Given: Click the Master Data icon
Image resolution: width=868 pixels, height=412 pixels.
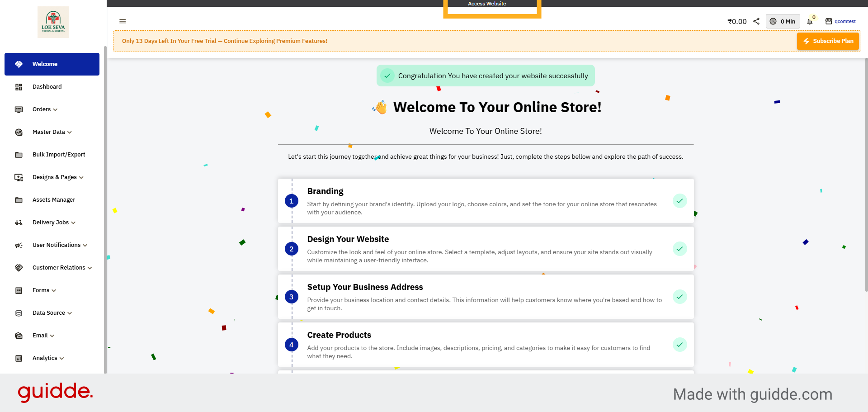Looking at the screenshot, I should 19,132.
